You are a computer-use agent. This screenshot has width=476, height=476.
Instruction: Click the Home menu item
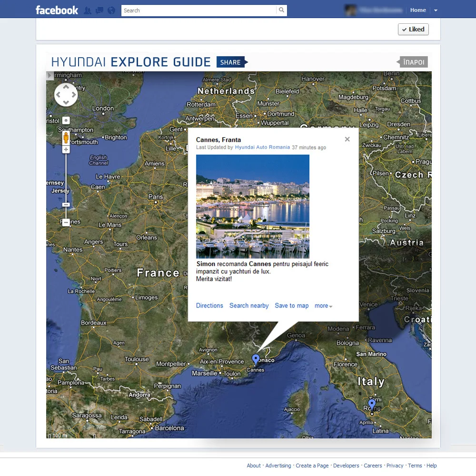[418, 10]
